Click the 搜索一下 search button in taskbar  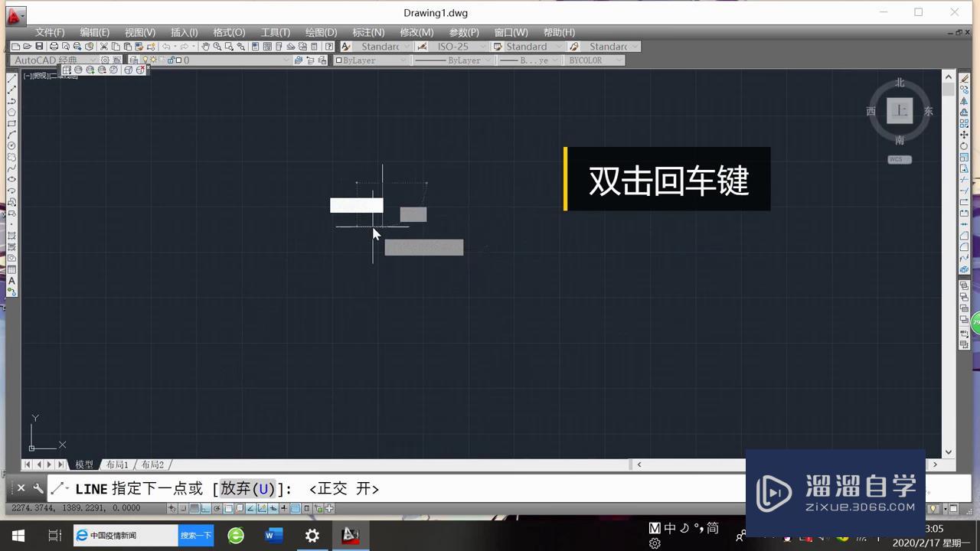click(x=196, y=536)
